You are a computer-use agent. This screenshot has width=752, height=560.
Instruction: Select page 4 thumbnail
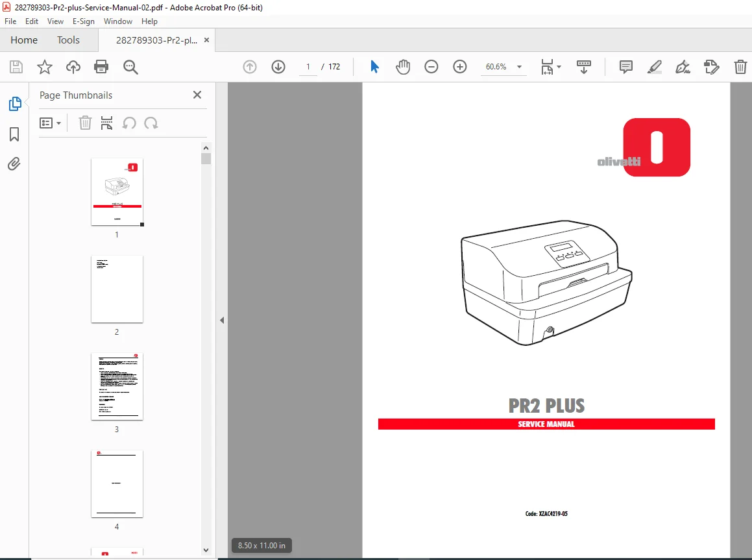point(117,484)
